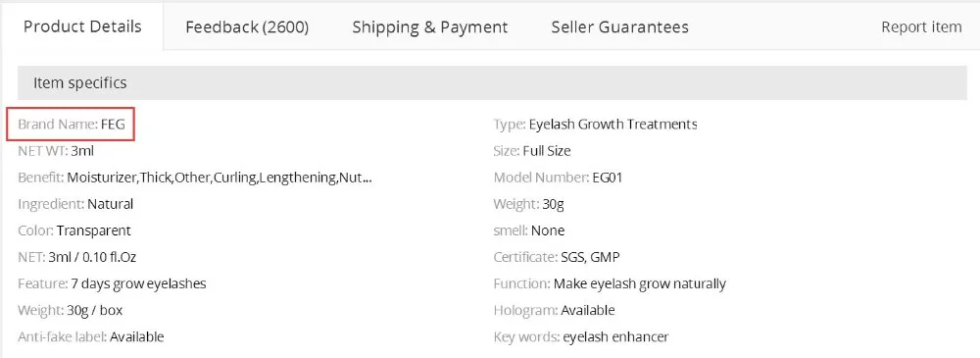Select the Item specifics header bar

click(492, 82)
